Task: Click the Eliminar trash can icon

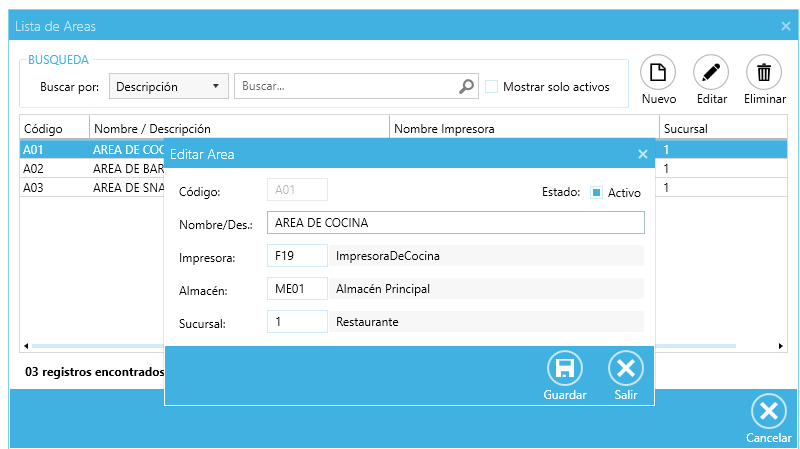Action: [x=764, y=73]
